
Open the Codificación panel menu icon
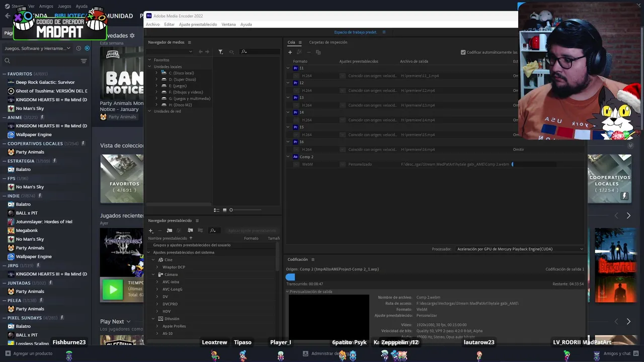pyautogui.click(x=312, y=259)
